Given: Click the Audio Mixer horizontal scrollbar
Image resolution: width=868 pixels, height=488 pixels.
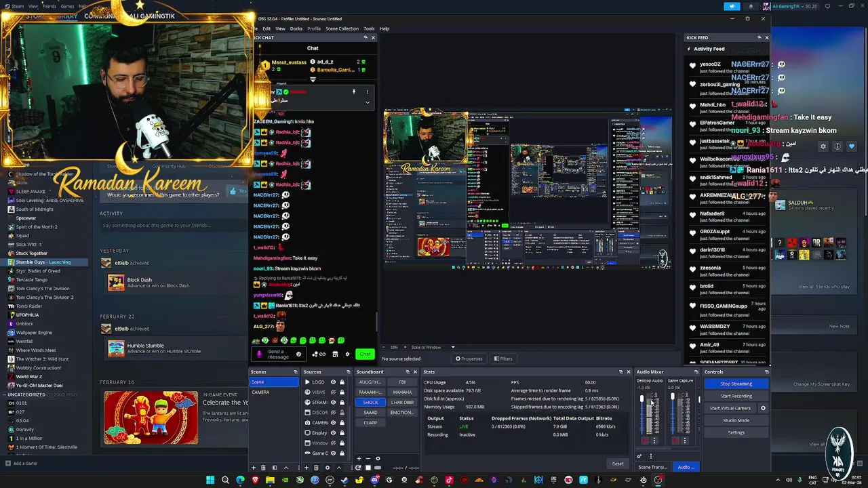Looking at the screenshot, I should 653,449.
